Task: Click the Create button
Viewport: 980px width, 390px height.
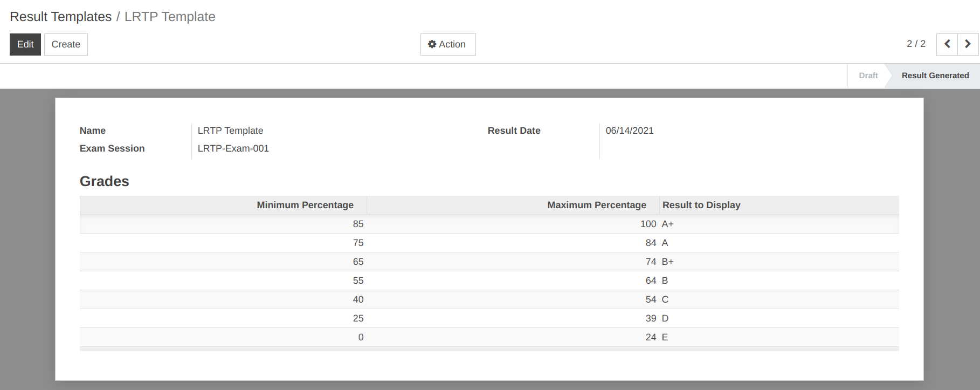Action: 66,44
